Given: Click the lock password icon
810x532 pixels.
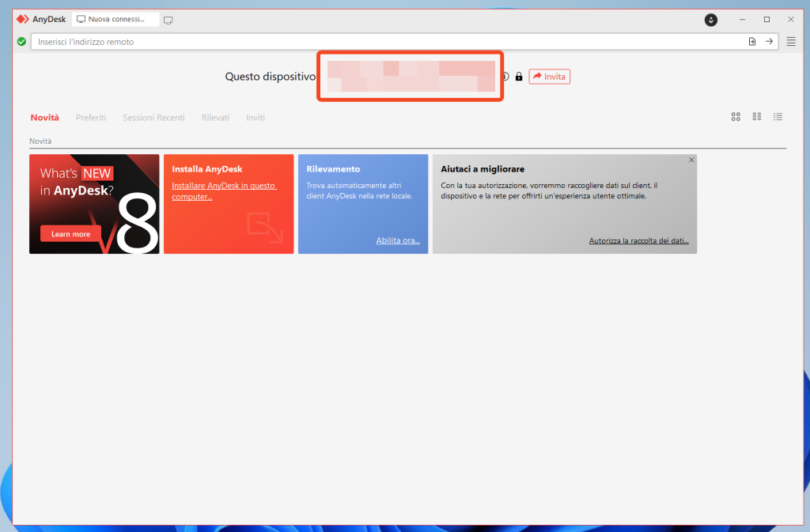Looking at the screenshot, I should (x=519, y=77).
